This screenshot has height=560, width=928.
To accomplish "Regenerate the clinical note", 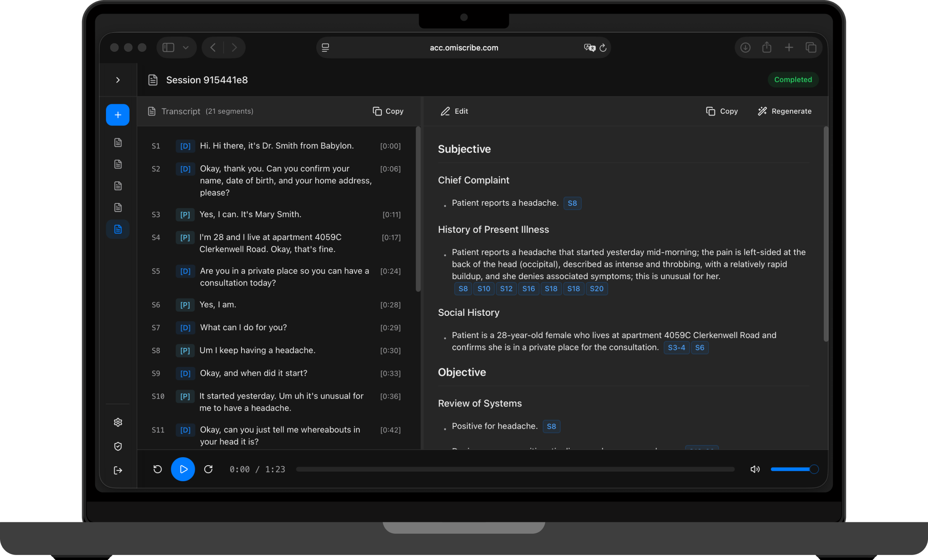I will click(784, 111).
